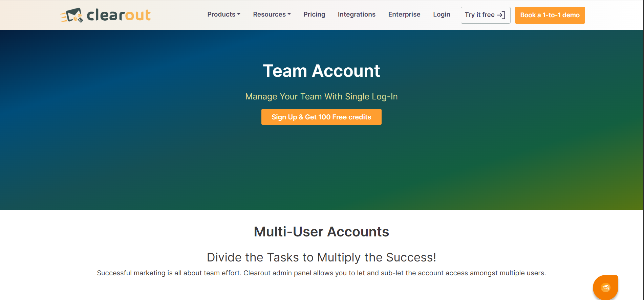Click the Login link
This screenshot has height=300, width=644.
[442, 15]
